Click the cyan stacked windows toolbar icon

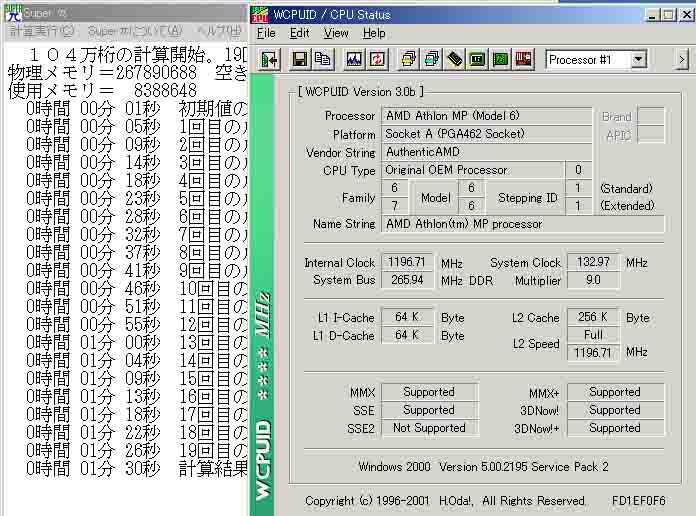pos(431,60)
